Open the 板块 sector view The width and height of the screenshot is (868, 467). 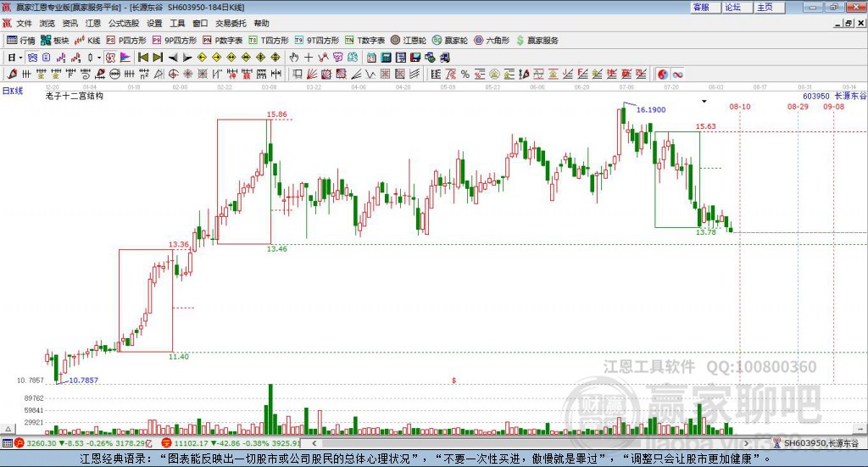(55, 41)
